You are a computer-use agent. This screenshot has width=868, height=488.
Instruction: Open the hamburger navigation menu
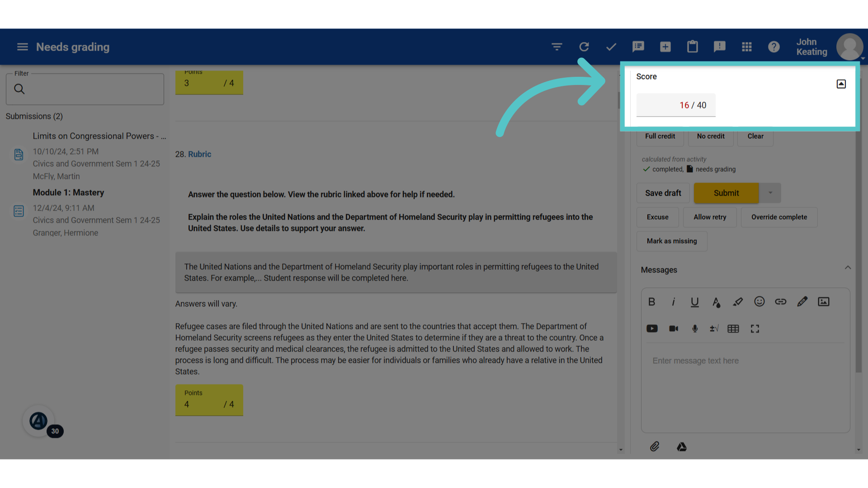click(x=22, y=47)
